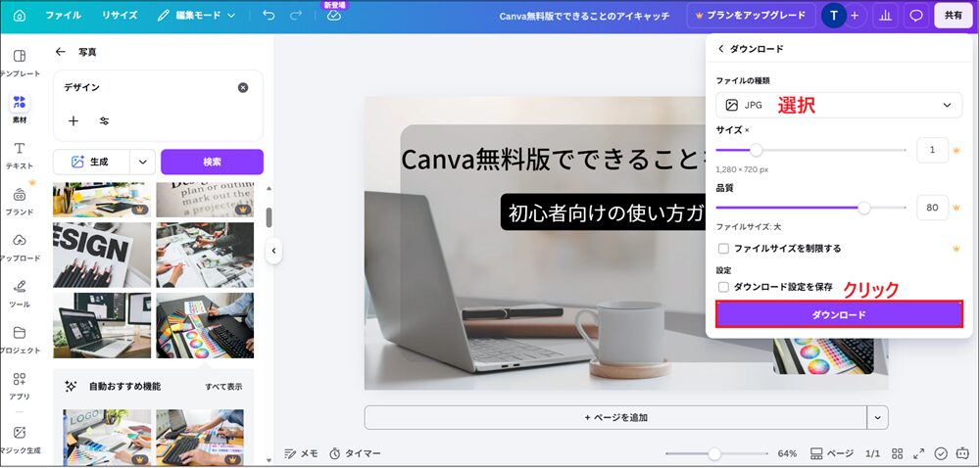Open the JPG file type dropdown
This screenshot has width=980, height=468.
point(839,105)
